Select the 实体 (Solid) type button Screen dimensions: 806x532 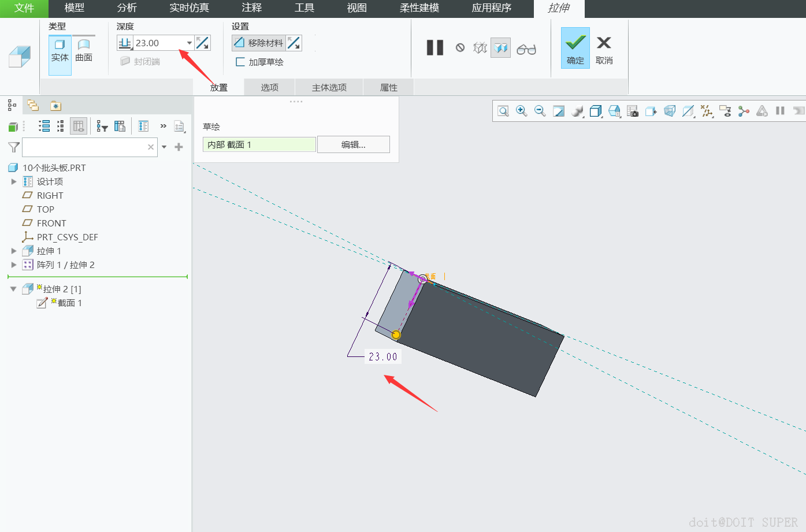click(60, 55)
